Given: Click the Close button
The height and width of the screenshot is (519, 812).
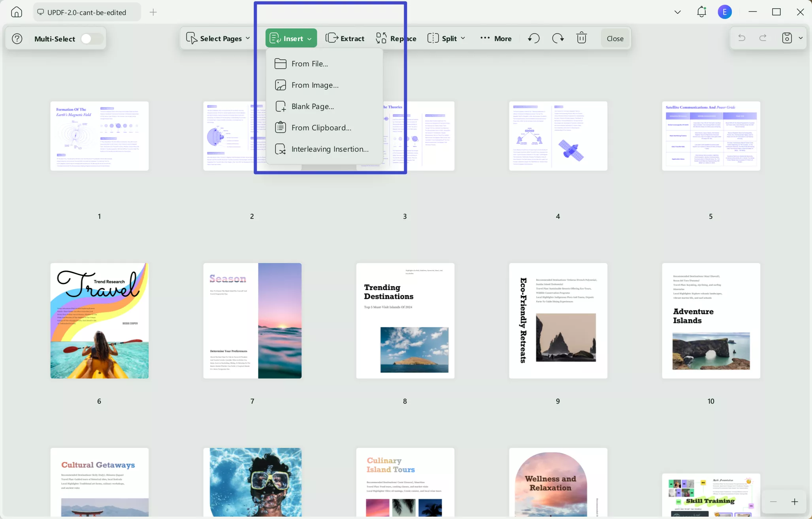Looking at the screenshot, I should point(614,38).
